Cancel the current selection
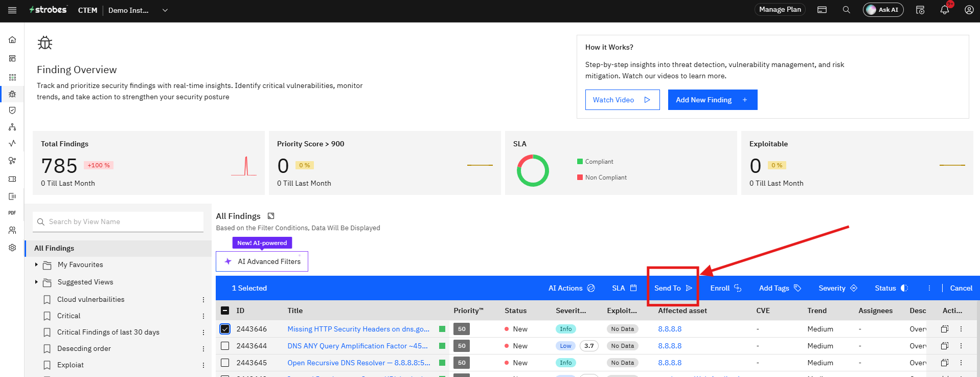 coord(961,288)
